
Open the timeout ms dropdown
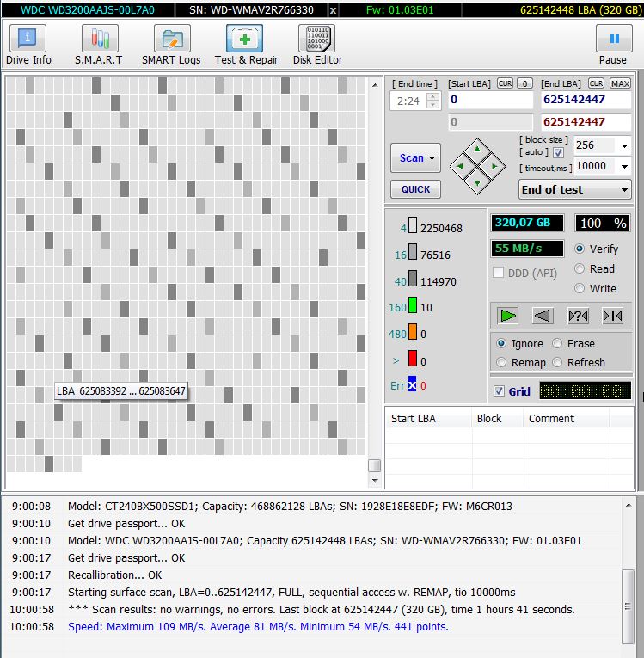[x=624, y=167]
